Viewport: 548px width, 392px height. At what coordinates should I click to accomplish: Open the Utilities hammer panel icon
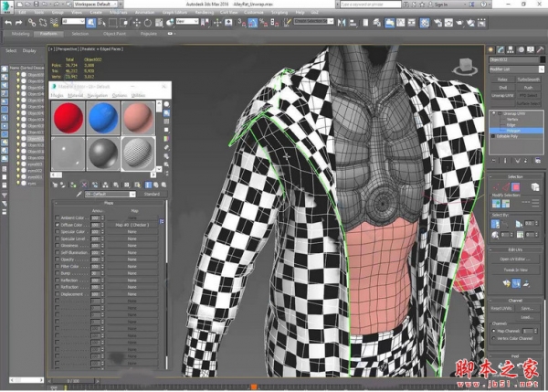pos(540,48)
